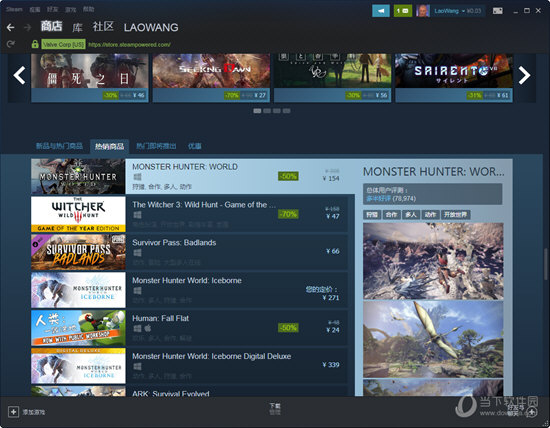Click 添加游戏 add a game
Image resolution: width=550 pixels, height=428 pixels.
tap(34, 412)
